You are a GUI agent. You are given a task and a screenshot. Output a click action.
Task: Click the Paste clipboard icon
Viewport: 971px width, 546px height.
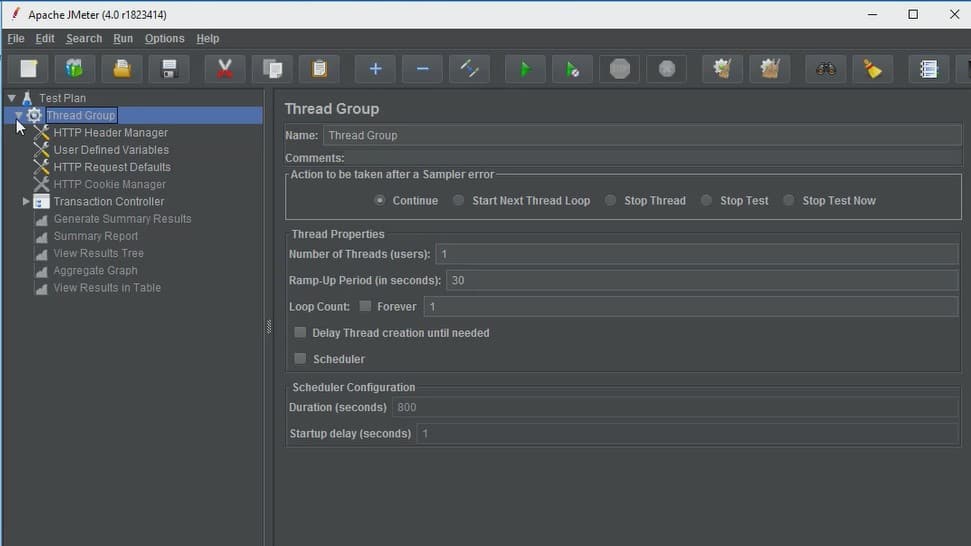(x=320, y=69)
